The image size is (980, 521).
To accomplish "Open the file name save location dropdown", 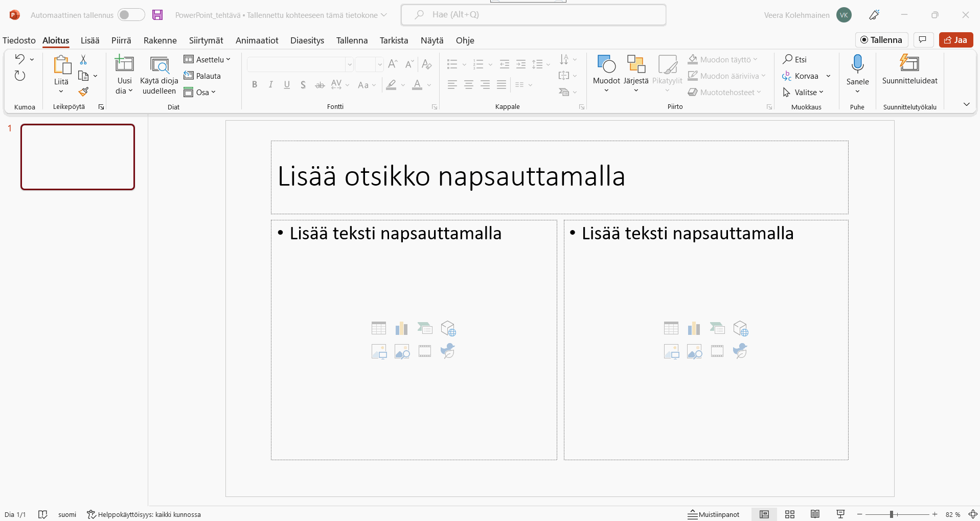I will [x=384, y=15].
